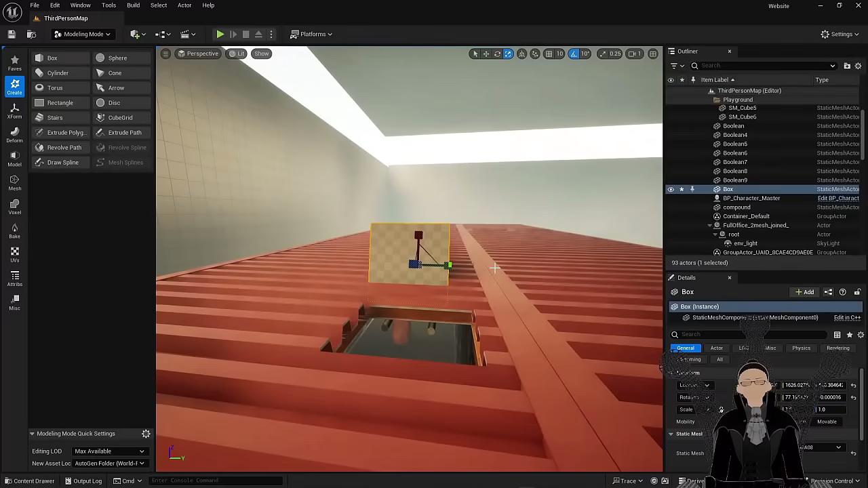
Task: Open the Build menu
Action: coord(133,5)
